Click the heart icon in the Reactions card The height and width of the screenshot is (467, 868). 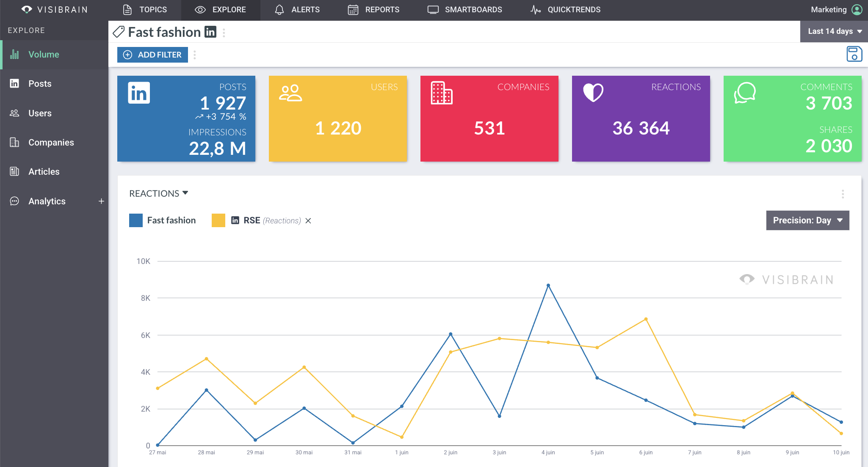point(593,93)
